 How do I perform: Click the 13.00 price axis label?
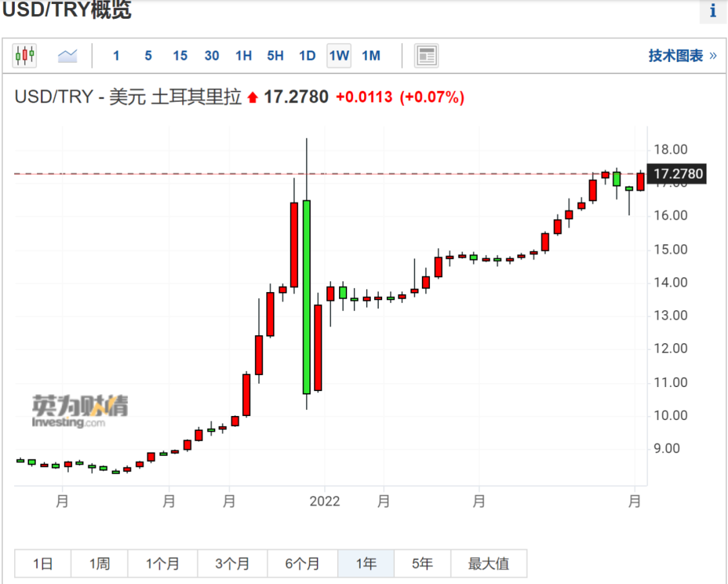(x=671, y=316)
